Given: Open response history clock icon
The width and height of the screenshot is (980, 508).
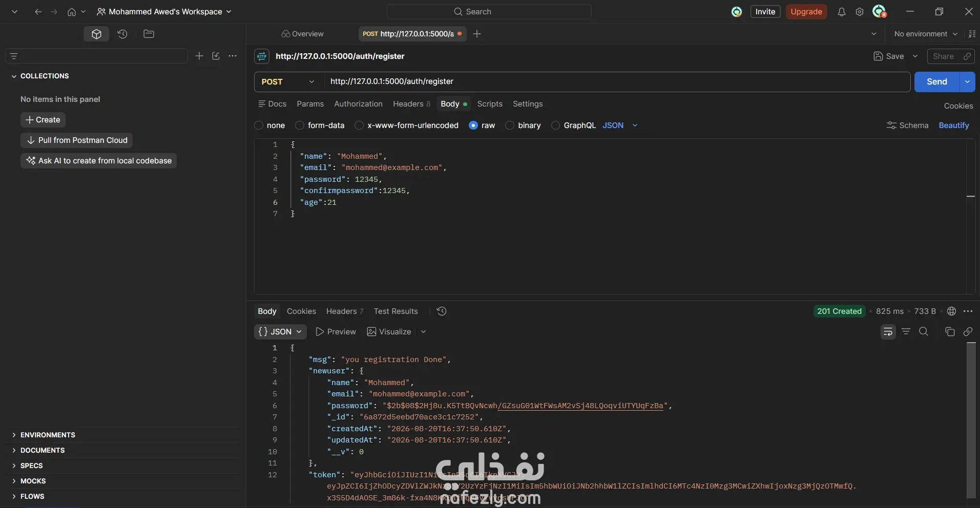Looking at the screenshot, I should click(x=442, y=311).
